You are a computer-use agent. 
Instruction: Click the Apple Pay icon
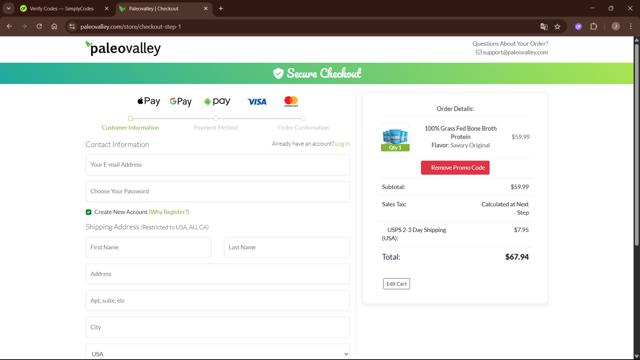[x=149, y=101]
